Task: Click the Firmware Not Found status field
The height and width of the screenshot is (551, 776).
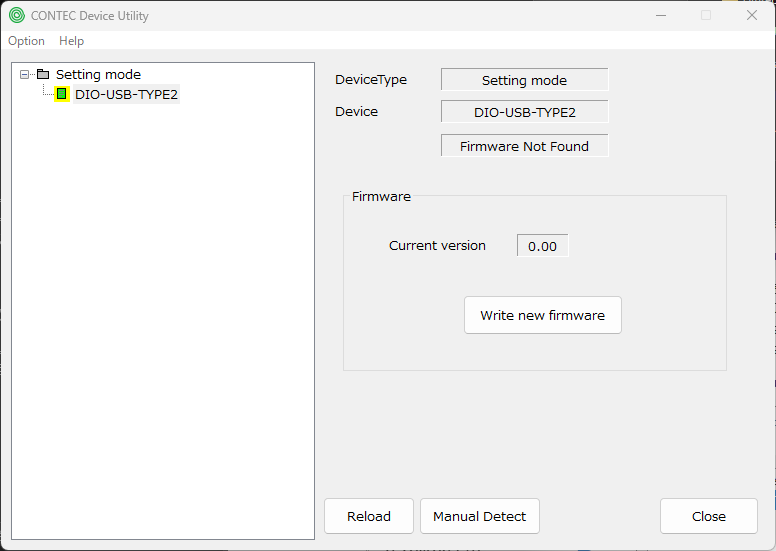Action: tap(524, 146)
